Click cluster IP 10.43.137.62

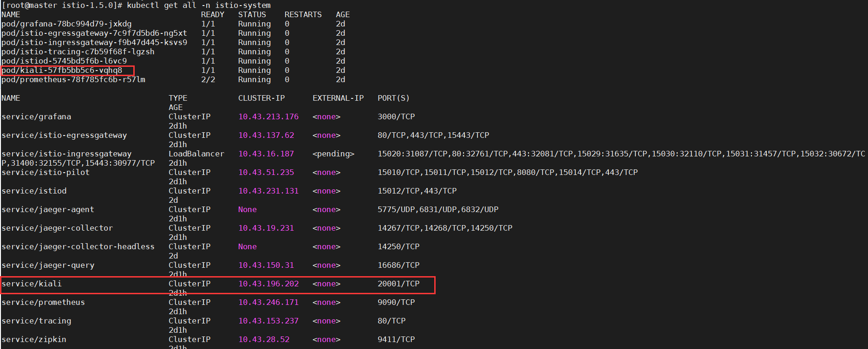(x=266, y=136)
